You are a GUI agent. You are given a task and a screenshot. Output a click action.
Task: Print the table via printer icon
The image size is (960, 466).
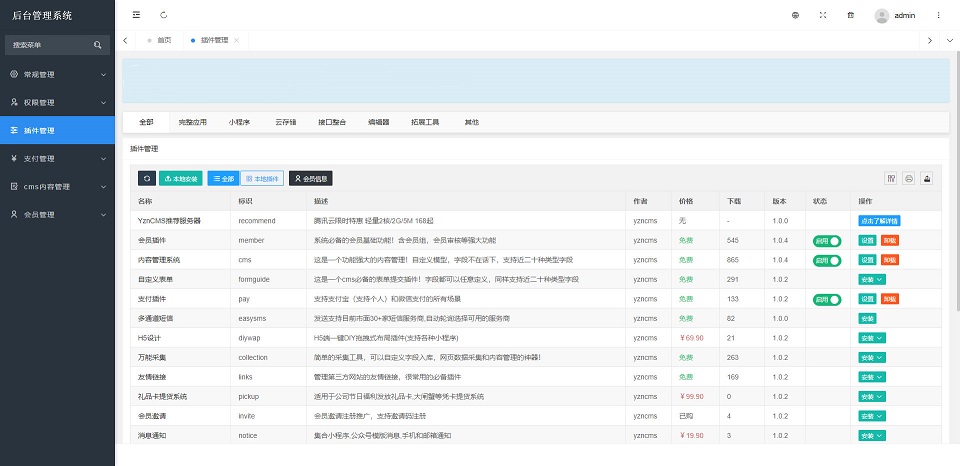point(909,178)
